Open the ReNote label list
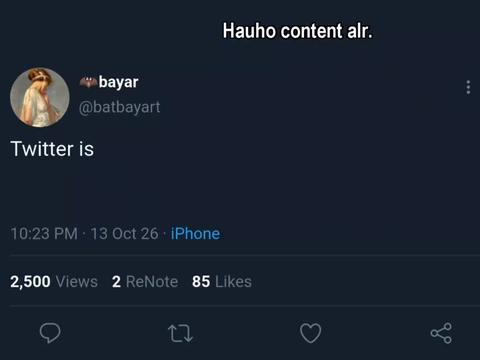Viewport: 480px width, 360px height. pos(152,282)
